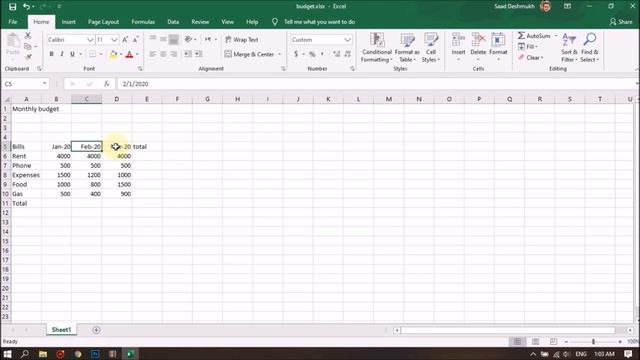Toggle underline formatting

(72, 54)
